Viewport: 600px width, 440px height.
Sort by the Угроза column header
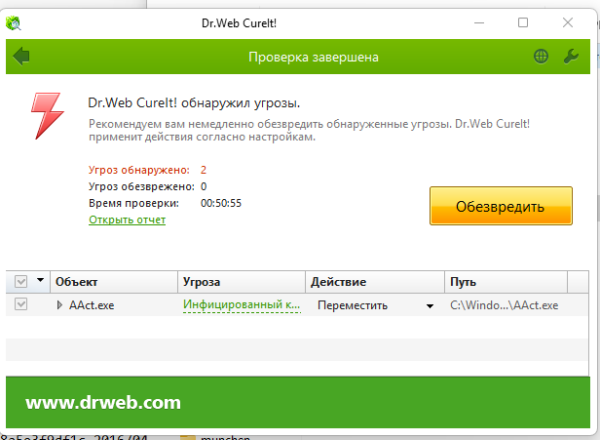[x=241, y=282]
